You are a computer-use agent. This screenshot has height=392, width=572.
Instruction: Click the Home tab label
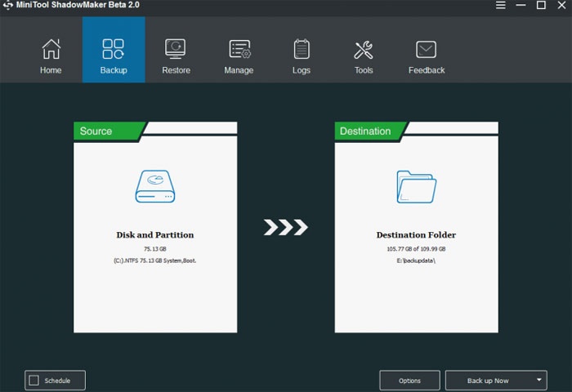51,70
